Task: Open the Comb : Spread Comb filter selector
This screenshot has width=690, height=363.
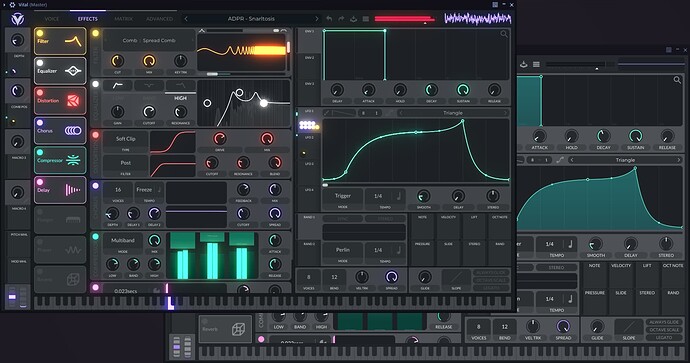Action: tap(149, 40)
